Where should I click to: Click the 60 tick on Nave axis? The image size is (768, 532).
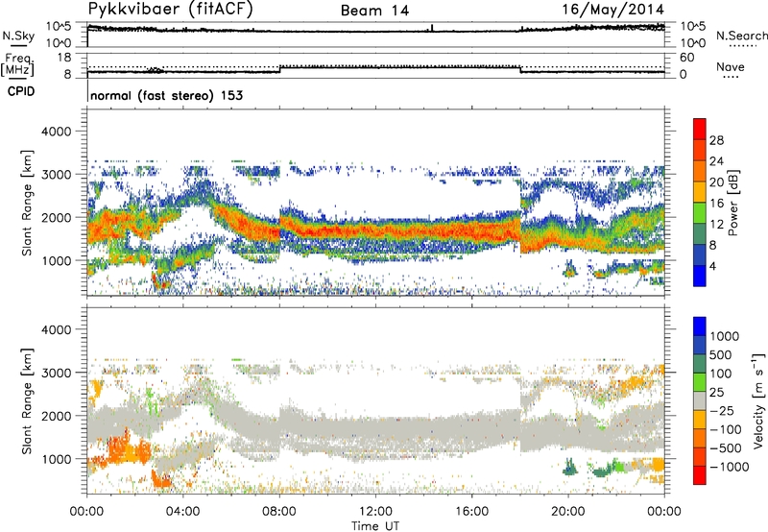point(687,58)
